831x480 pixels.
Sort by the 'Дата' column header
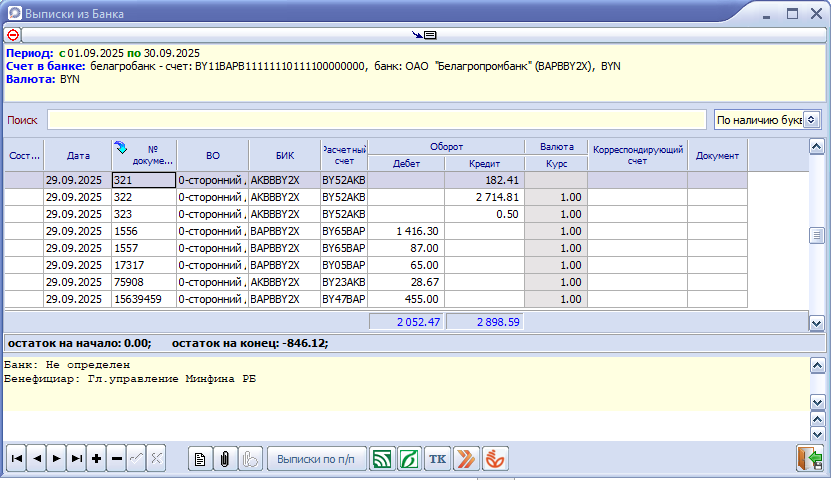tap(78, 156)
